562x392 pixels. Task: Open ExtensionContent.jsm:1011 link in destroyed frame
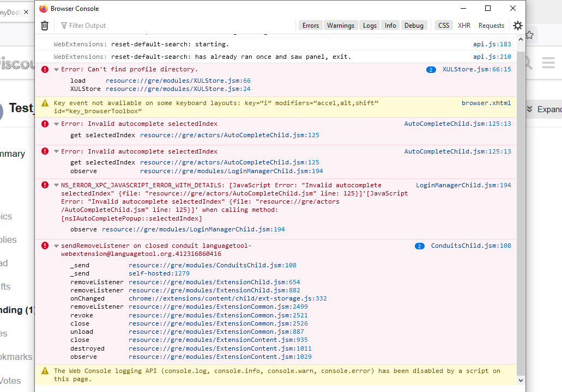click(220, 348)
